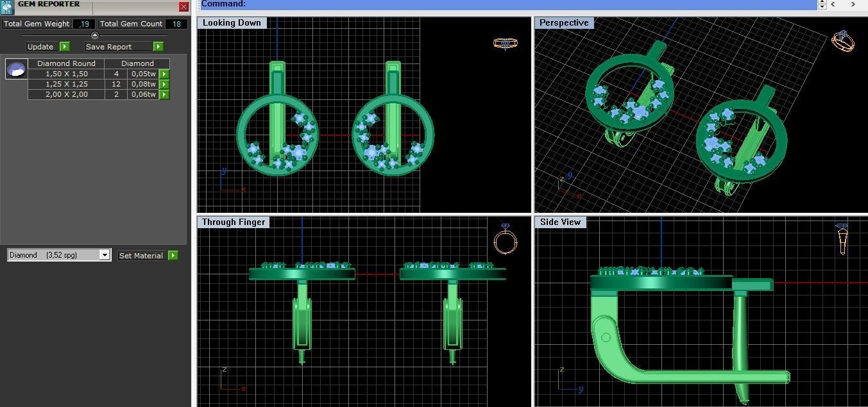
Task: Click the 0,05tw weight cell
Action: click(144, 74)
